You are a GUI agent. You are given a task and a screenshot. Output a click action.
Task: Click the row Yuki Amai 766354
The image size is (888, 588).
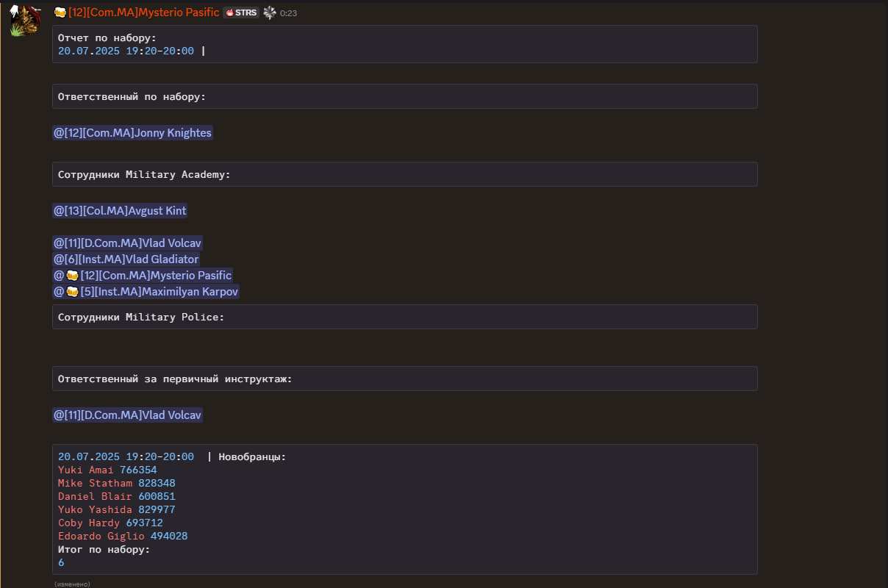pos(107,470)
